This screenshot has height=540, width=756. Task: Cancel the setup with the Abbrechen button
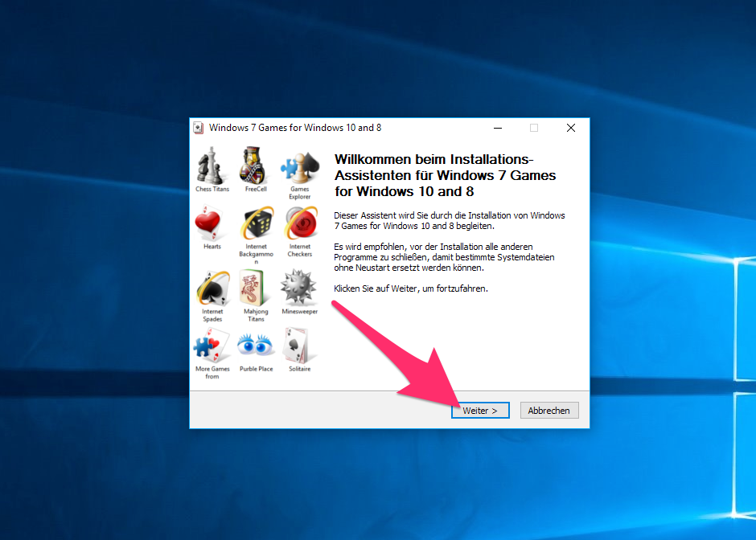[x=549, y=411]
